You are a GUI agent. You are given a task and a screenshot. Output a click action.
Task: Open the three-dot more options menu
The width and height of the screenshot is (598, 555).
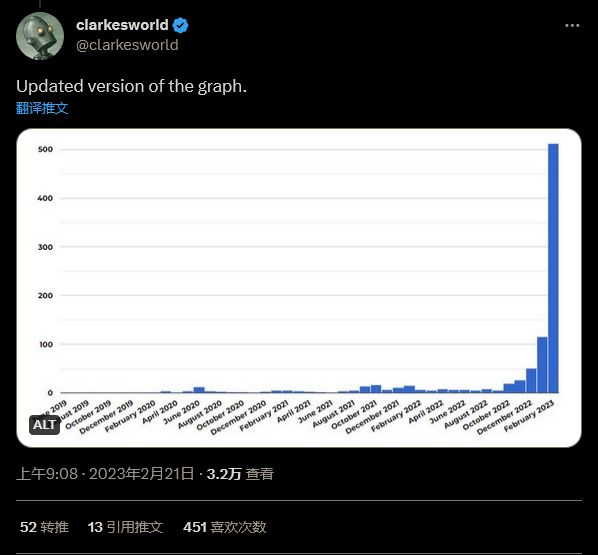point(572,26)
